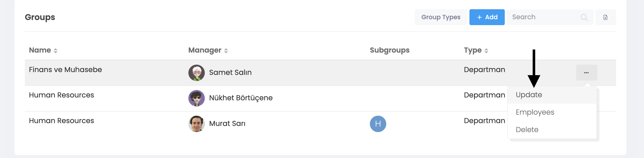The image size is (644, 158).
Task: Sort groups by Name column arrows
Action: pos(56,51)
